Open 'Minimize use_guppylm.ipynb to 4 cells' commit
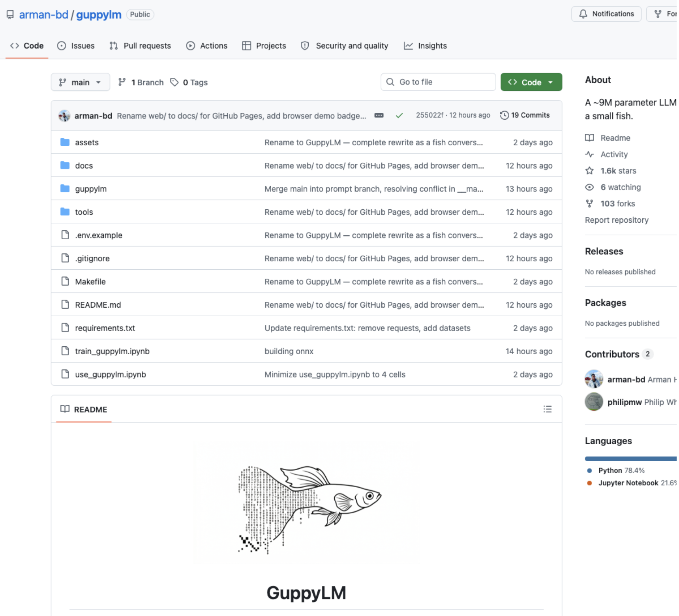The width and height of the screenshot is (679, 616). 335,375
